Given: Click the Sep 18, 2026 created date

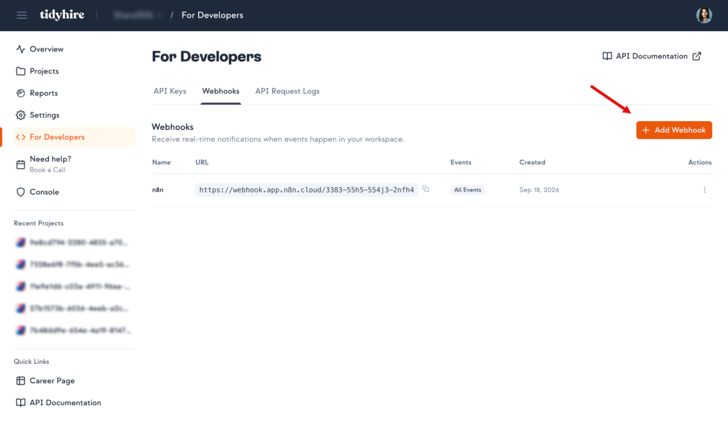Looking at the screenshot, I should click(x=539, y=190).
